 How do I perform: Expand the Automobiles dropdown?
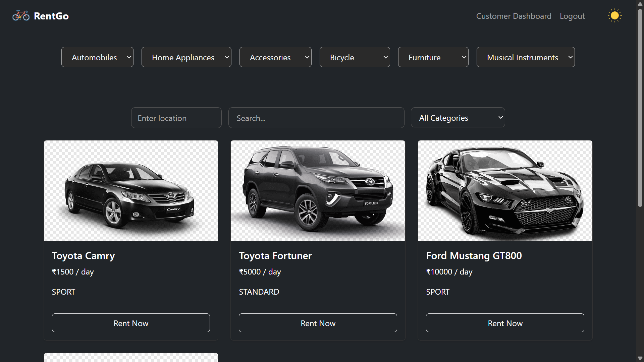pyautogui.click(x=97, y=57)
